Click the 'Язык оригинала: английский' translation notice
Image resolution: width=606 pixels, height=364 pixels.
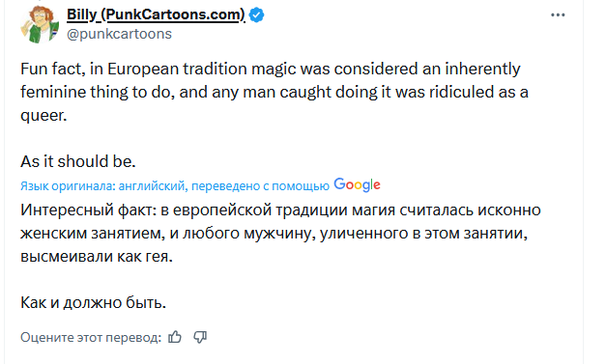102,186
